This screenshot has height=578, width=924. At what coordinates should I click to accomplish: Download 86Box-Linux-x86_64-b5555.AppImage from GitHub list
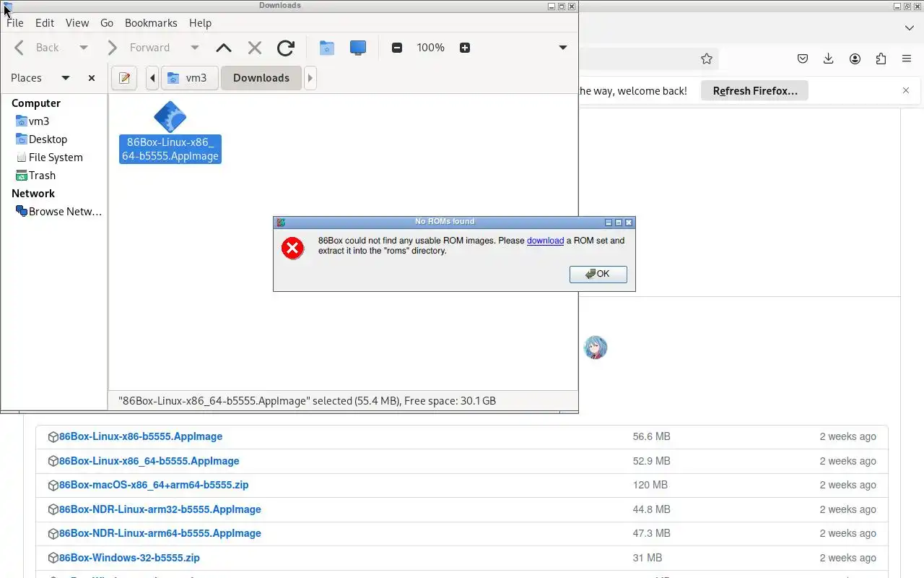point(149,461)
